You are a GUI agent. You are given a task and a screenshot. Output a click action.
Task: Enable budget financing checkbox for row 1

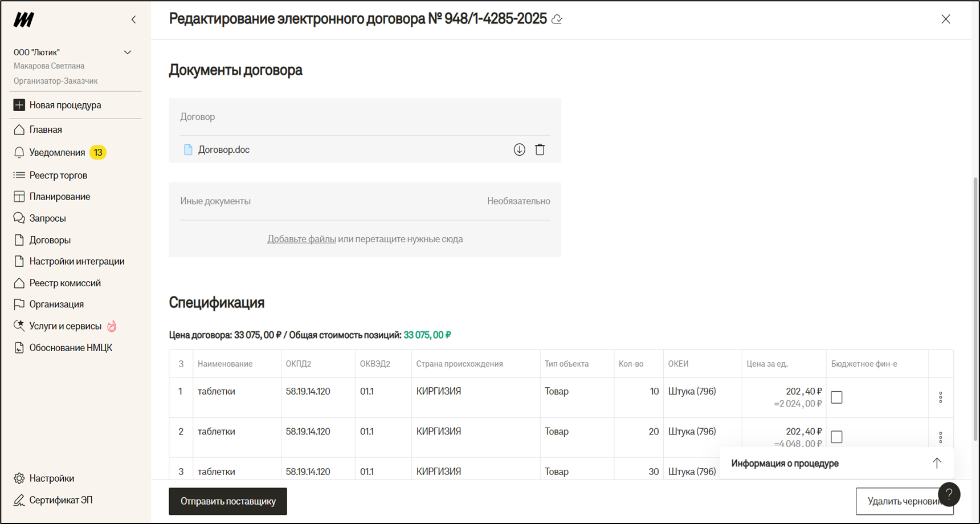836,397
